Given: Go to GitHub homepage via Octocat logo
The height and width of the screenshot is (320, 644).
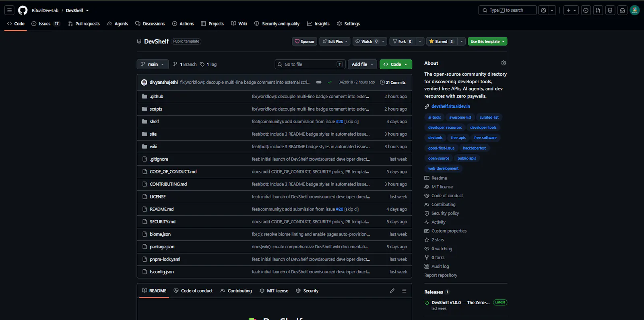Looking at the screenshot, I should click(23, 10).
